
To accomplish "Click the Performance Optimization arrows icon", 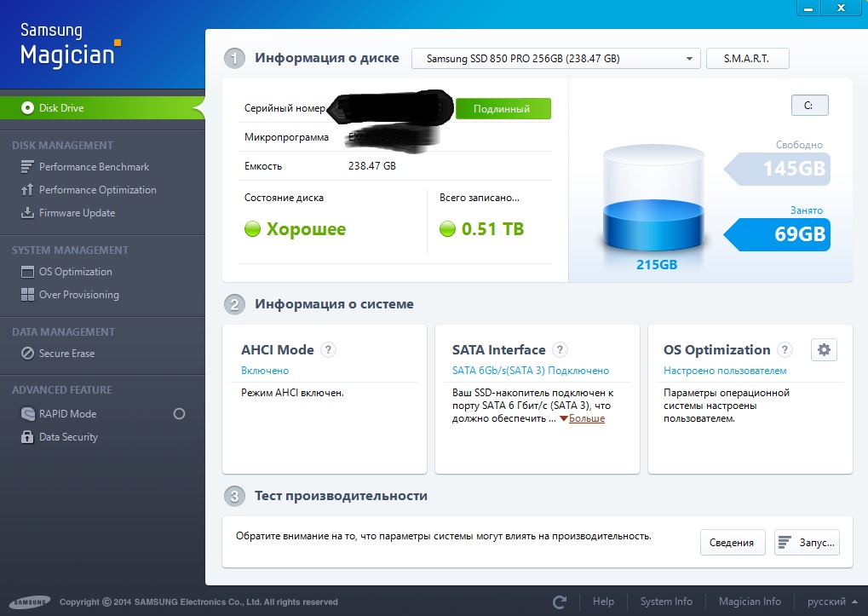I will coord(27,190).
